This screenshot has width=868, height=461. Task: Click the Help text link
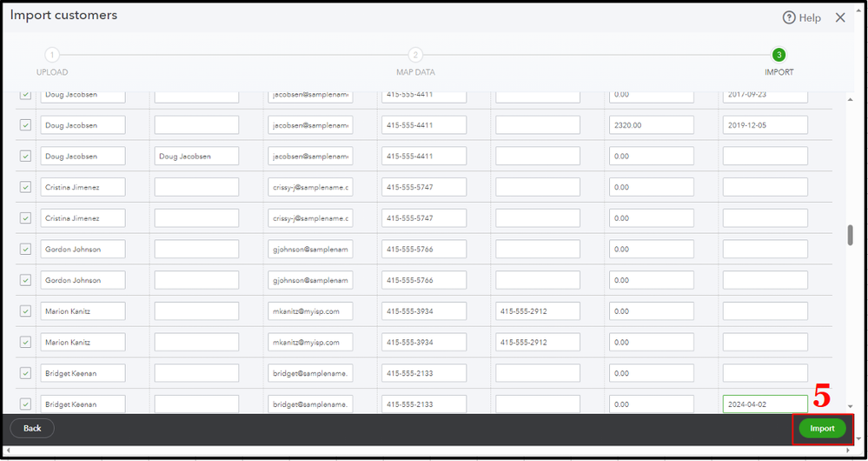810,18
